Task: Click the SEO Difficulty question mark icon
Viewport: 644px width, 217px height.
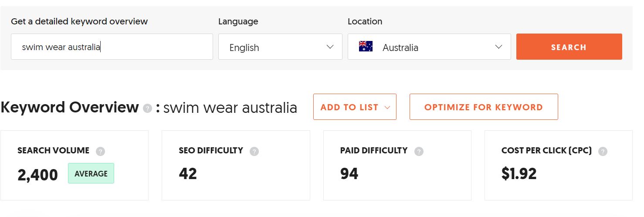Action: 254,152
